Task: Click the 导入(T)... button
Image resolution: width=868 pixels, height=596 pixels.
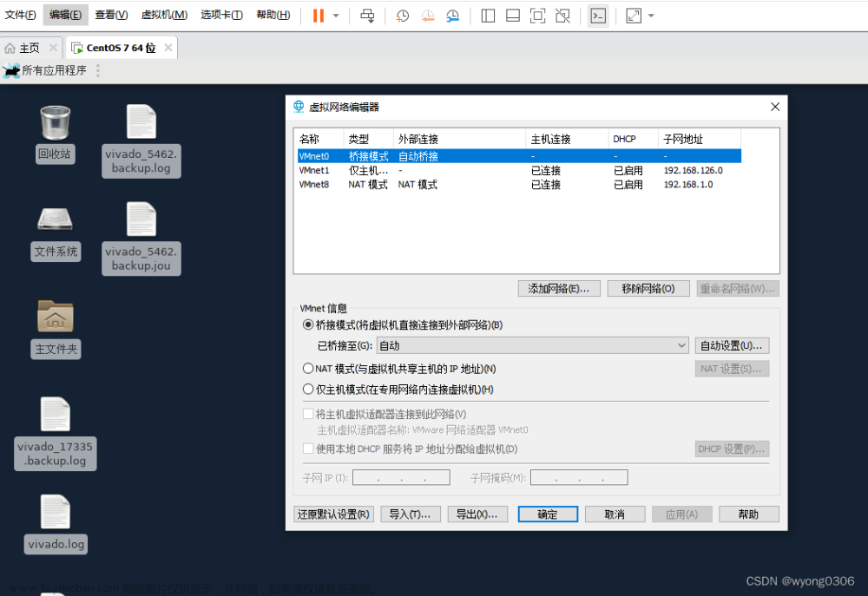Action: click(x=410, y=514)
